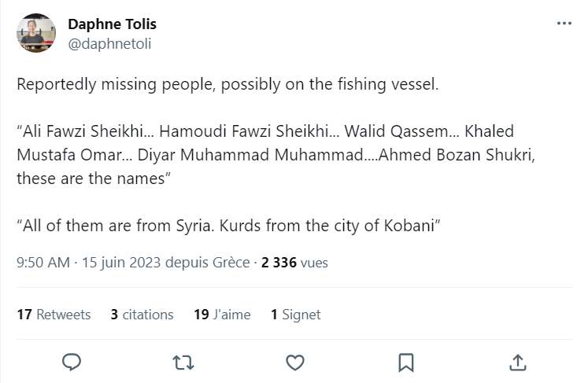Open the three-dot more options menu
This screenshot has width=588, height=383.
(x=564, y=24)
